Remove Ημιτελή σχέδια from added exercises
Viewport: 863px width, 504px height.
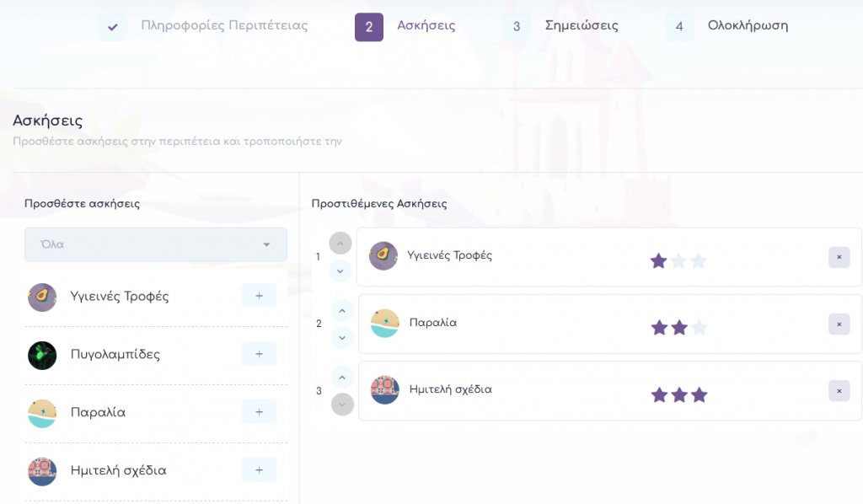(x=839, y=390)
